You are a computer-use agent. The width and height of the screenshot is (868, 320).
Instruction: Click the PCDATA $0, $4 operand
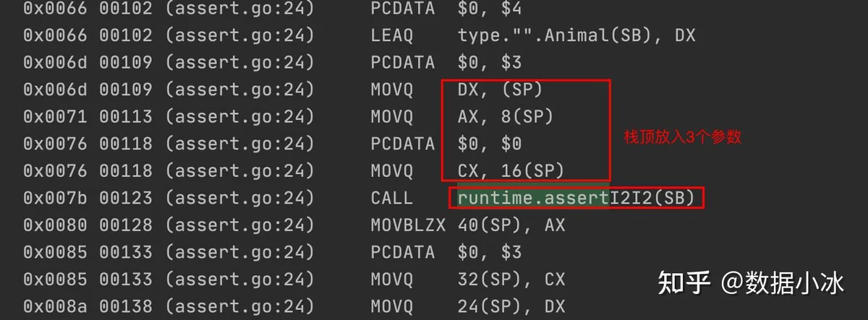pyautogui.click(x=489, y=8)
